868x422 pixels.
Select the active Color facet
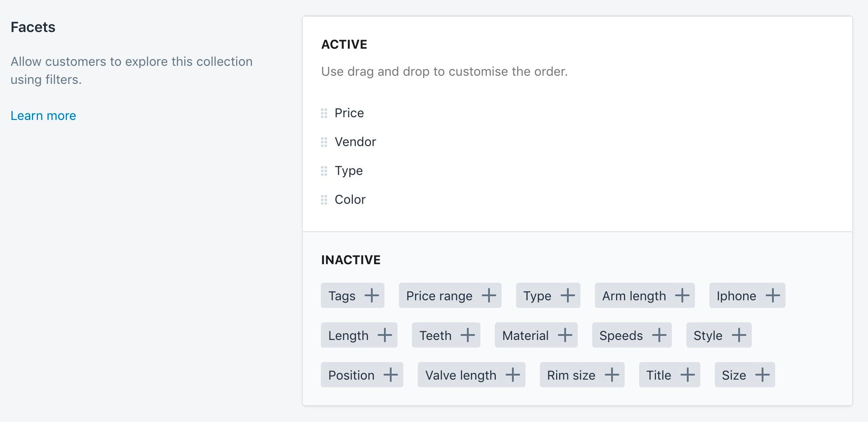(x=350, y=199)
